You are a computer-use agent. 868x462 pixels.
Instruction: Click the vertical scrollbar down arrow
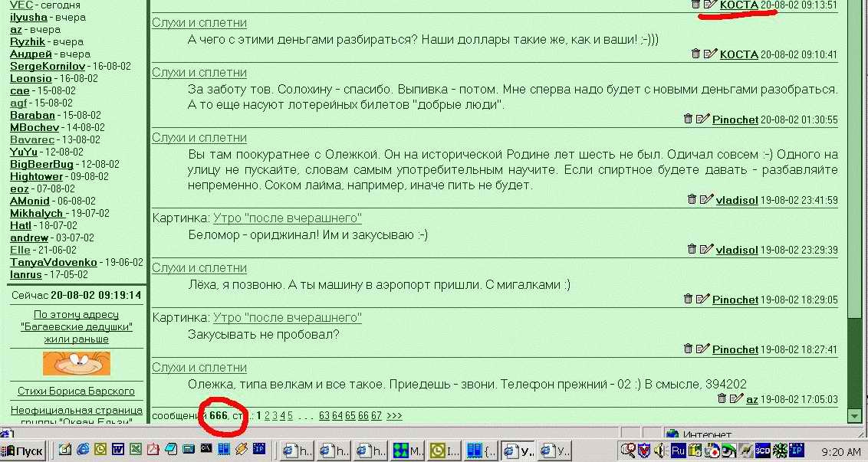tap(854, 415)
